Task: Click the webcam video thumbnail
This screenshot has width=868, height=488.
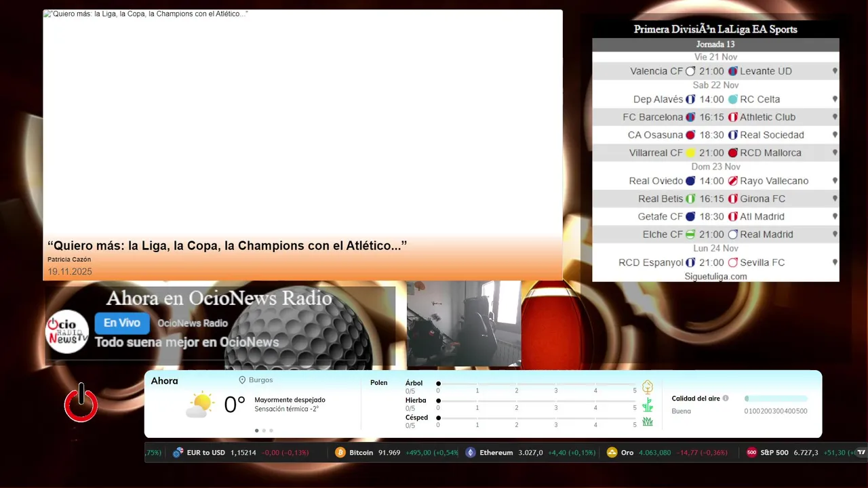Action: point(464,324)
